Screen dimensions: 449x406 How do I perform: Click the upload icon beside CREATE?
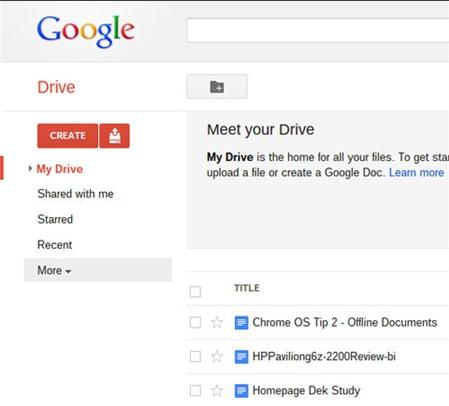(114, 136)
